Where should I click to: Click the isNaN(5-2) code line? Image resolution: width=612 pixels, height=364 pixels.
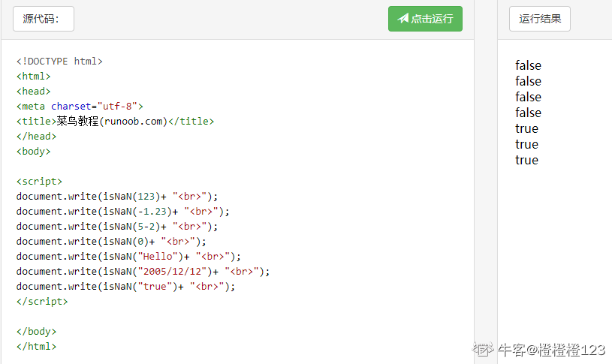tap(117, 227)
